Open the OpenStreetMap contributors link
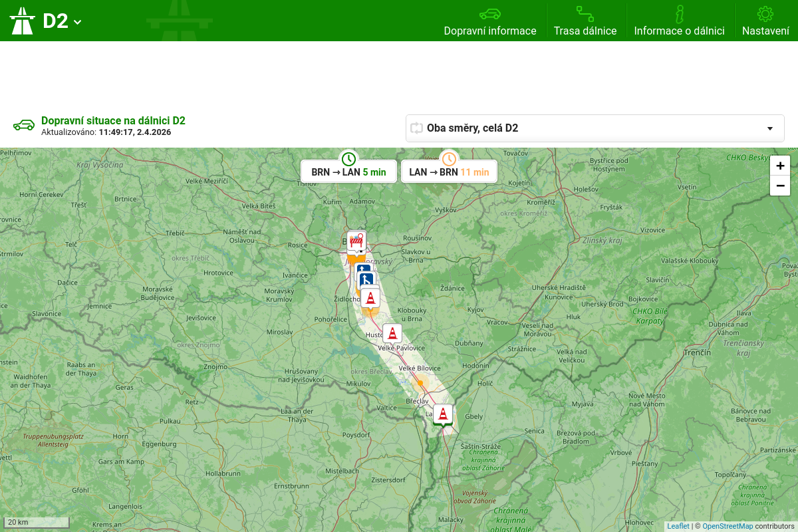The width and height of the screenshot is (798, 532). (x=728, y=526)
